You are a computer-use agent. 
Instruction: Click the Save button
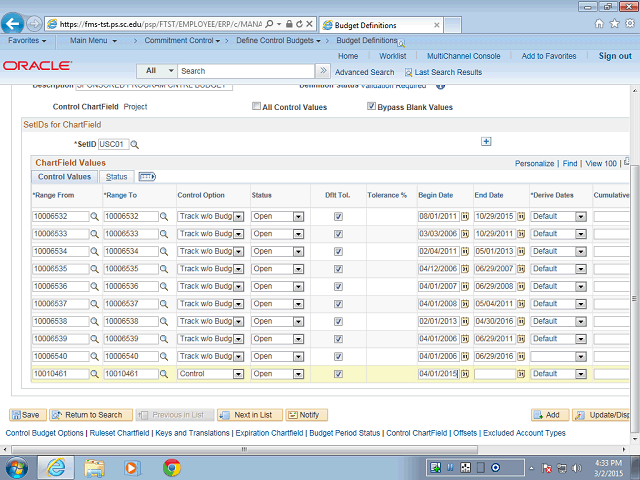coord(27,414)
